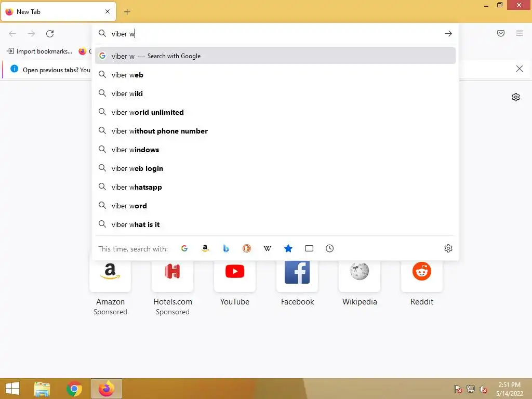Select the New Tab browser tab
532x399 pixels.
coord(58,12)
